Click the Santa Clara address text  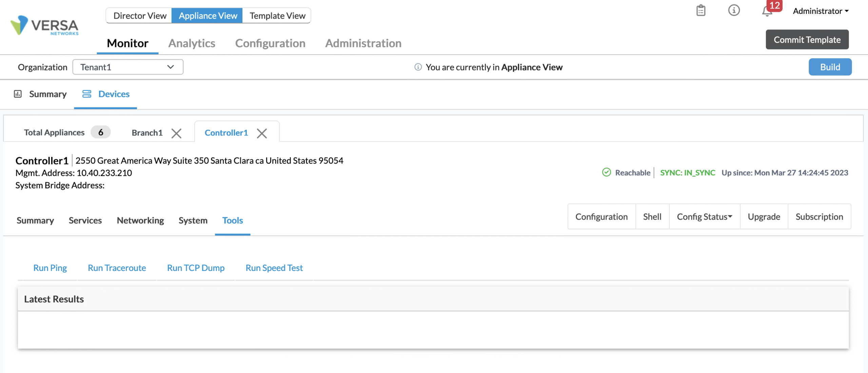209,161
